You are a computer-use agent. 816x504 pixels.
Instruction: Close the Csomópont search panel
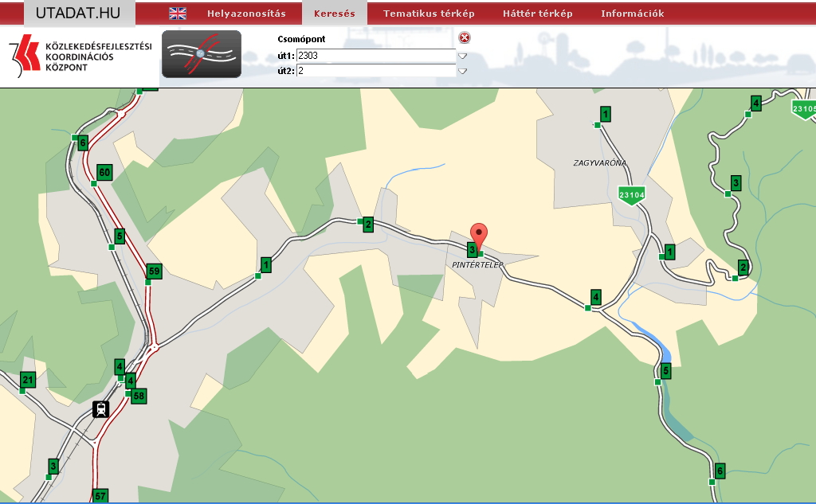pos(465,37)
